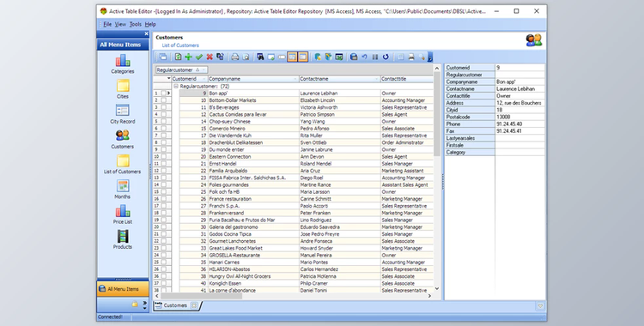The image size is (644, 326).
Task: Click the vertical scrollbar down arrow
Action: (436, 288)
